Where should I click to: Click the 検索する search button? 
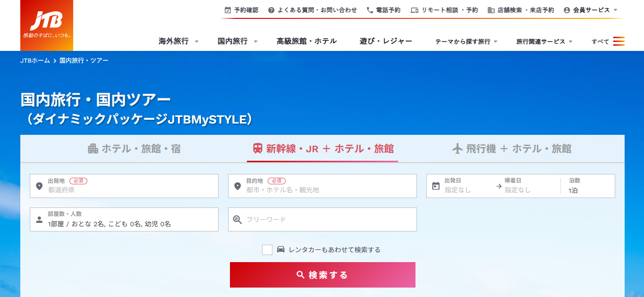[322, 275]
